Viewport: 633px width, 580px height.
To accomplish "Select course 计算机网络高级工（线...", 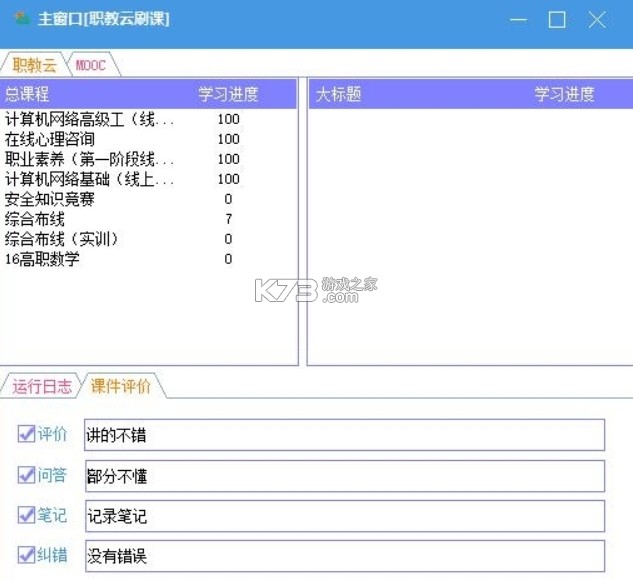I will pyautogui.click(x=90, y=119).
